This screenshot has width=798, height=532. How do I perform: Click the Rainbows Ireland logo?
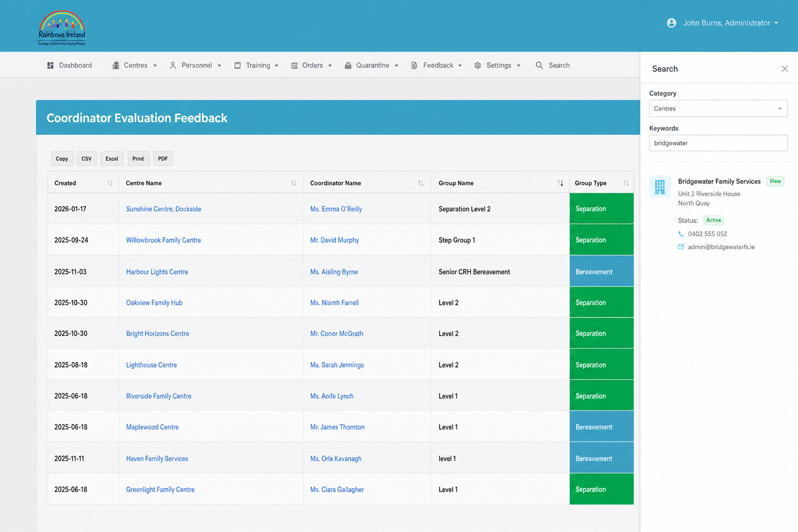coord(62,28)
